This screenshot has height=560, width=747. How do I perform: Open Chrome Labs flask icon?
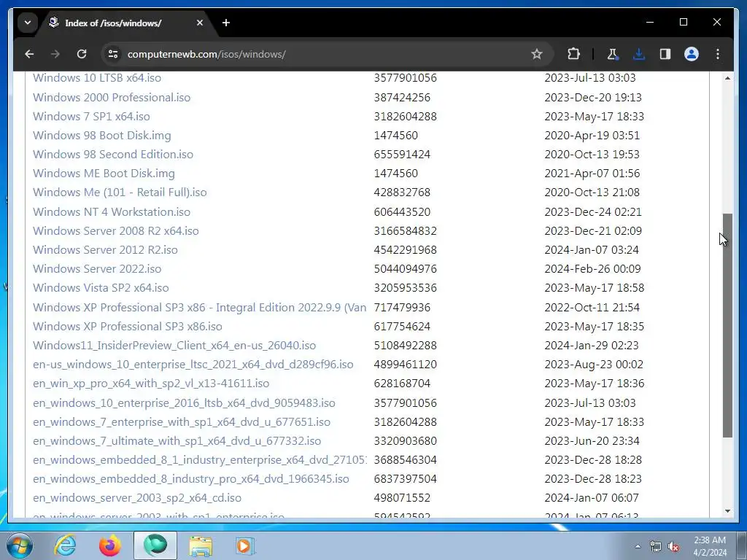[612, 54]
